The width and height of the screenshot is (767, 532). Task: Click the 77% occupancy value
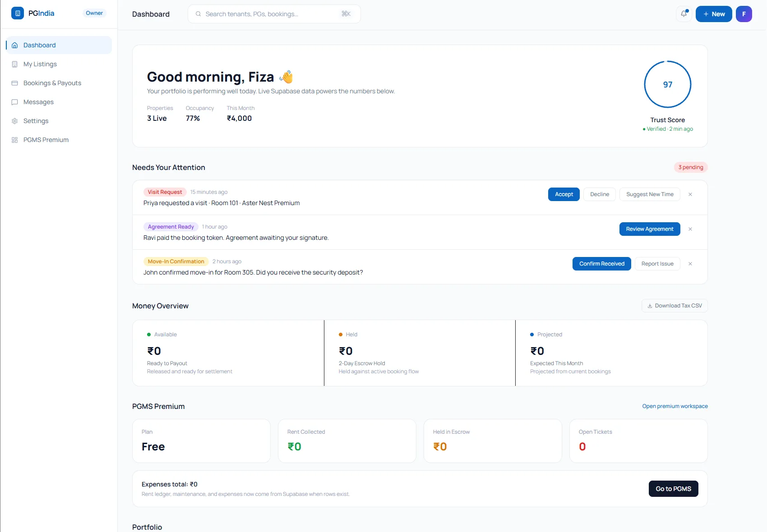(x=193, y=118)
